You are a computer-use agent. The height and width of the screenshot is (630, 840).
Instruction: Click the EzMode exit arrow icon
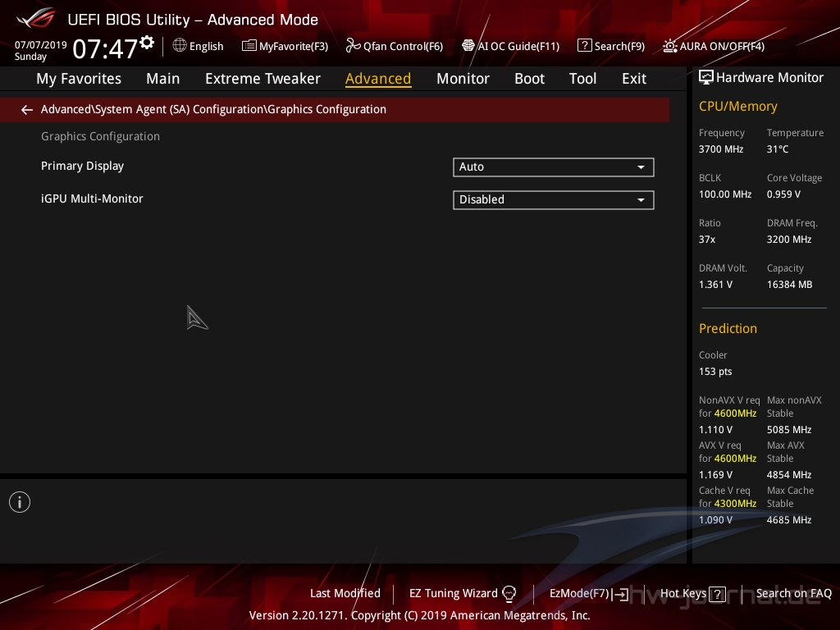621,594
